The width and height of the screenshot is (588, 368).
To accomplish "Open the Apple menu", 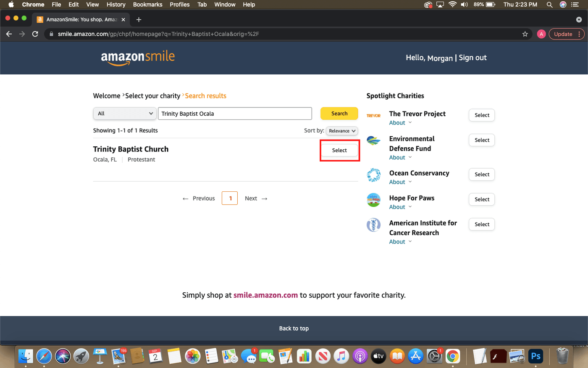I will click(11, 5).
